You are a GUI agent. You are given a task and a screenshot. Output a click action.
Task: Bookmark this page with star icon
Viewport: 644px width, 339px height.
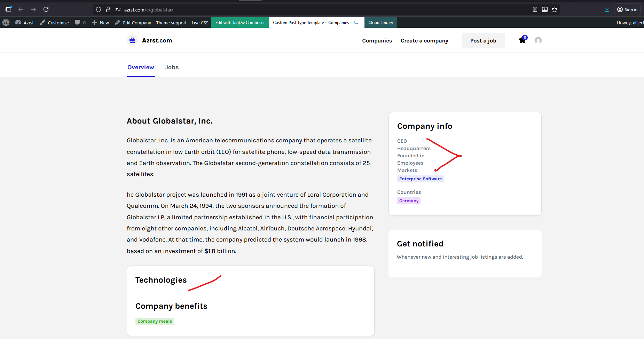coord(555,9)
